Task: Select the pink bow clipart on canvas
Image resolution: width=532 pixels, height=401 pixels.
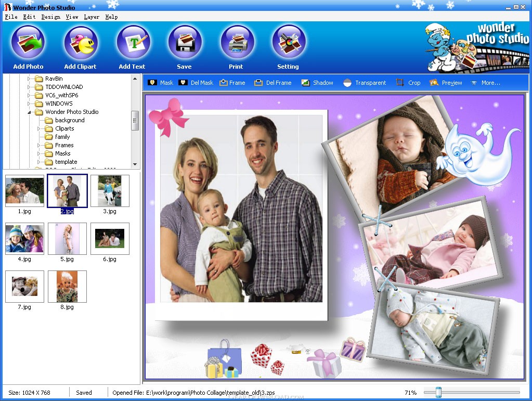Action: click(168, 118)
